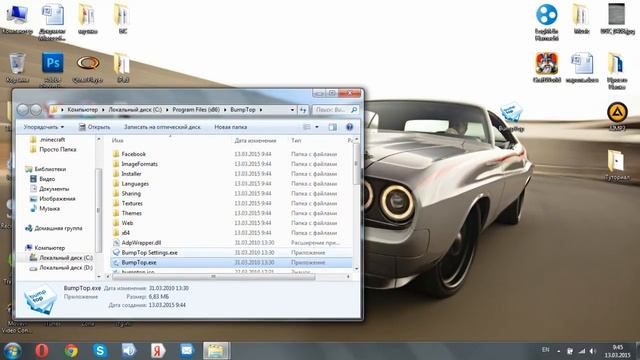Open the address bar history dropdown
The height and width of the screenshot is (360, 640).
click(292, 110)
